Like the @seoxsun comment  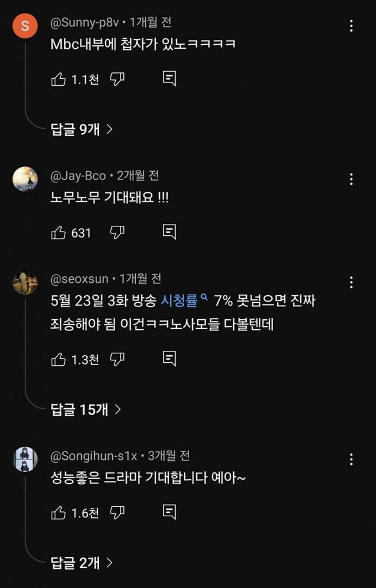point(59,359)
